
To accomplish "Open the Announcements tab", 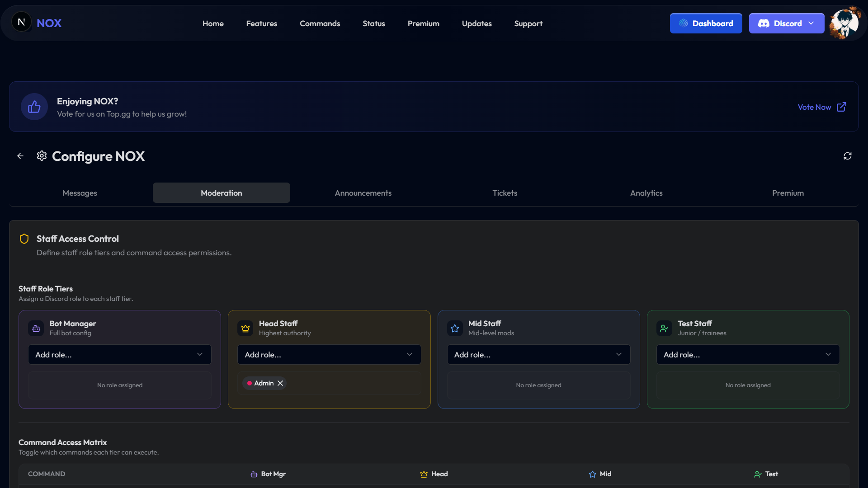I will [x=363, y=193].
